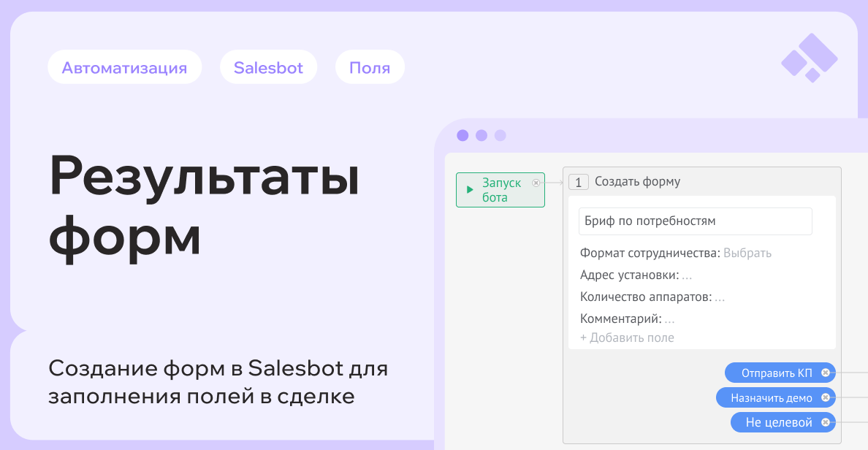Select the Запуск бота trigger block

tap(500, 190)
